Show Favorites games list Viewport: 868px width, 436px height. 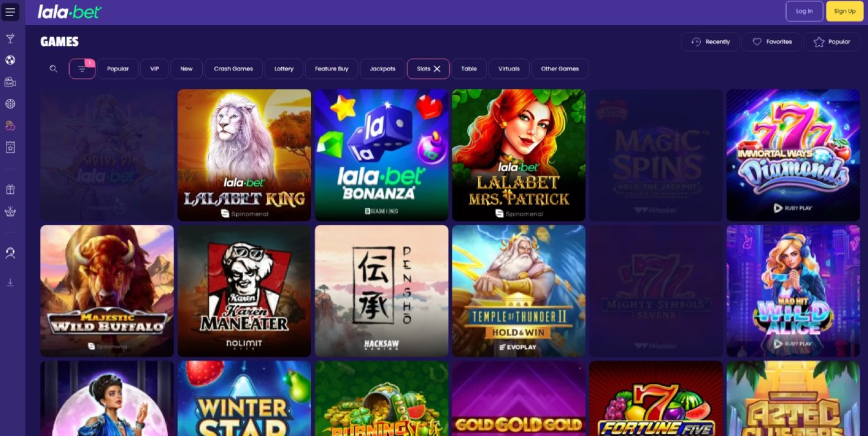pos(772,42)
